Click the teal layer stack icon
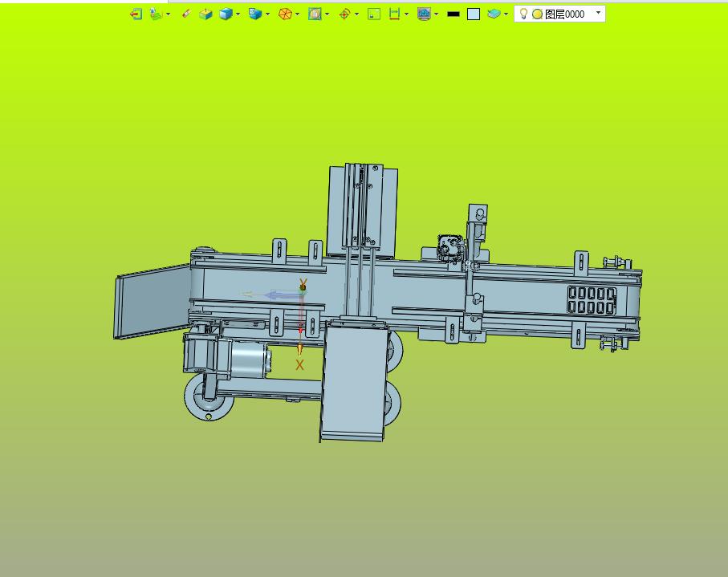Viewport: 728px width, 577px height. point(494,14)
